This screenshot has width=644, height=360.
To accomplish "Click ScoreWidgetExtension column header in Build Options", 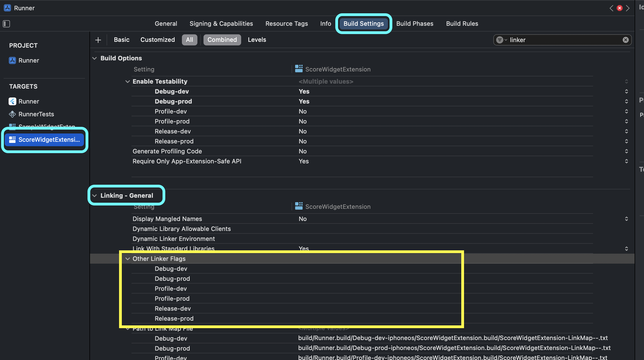I will tap(333, 69).
